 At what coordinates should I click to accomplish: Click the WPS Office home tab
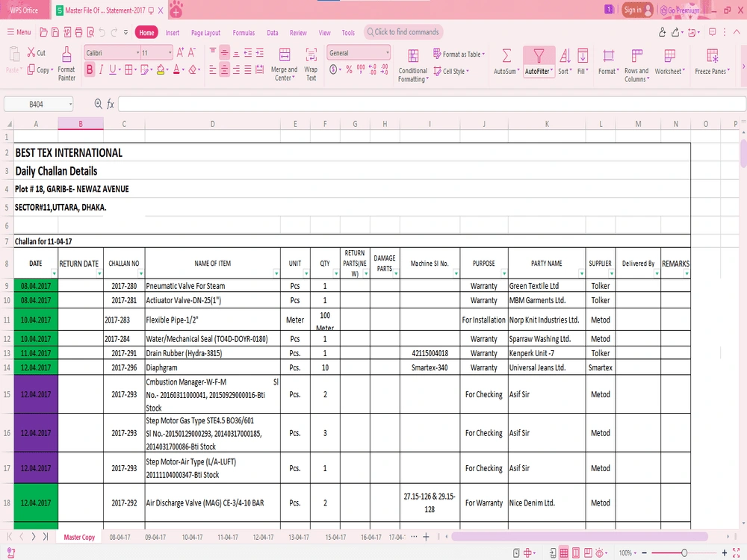click(x=25, y=10)
